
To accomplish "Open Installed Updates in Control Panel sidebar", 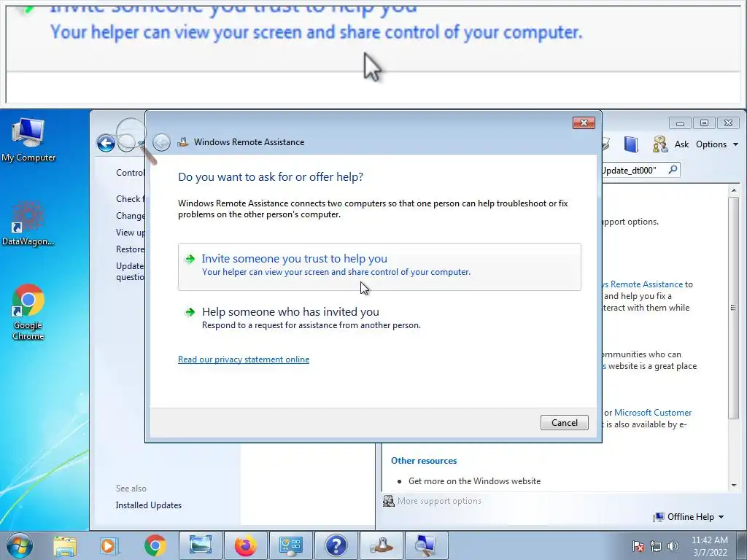I will click(149, 505).
